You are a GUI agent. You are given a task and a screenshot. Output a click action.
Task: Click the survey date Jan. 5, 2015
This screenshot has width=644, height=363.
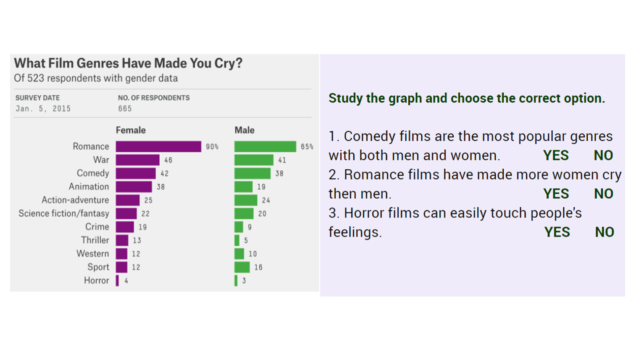pos(43,109)
